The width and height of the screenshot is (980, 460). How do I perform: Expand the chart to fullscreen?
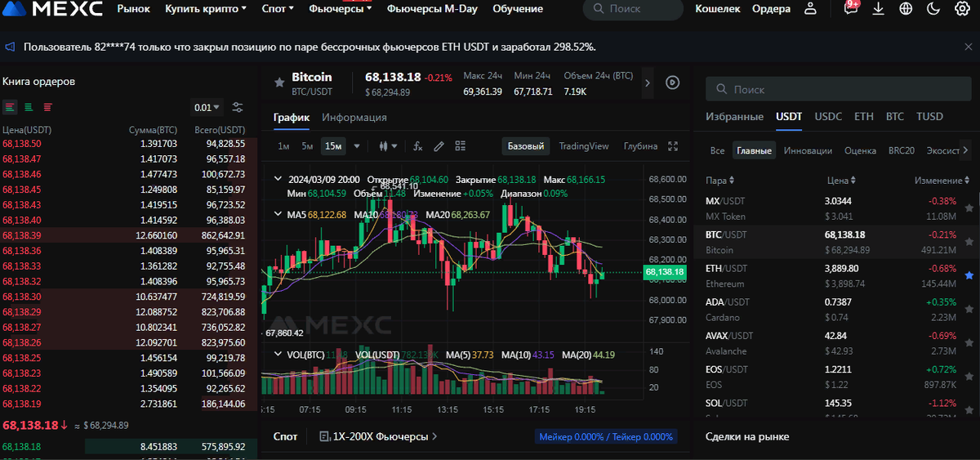click(x=673, y=146)
